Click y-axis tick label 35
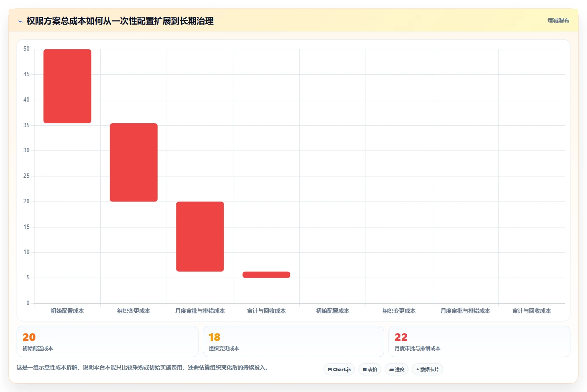 point(26,125)
